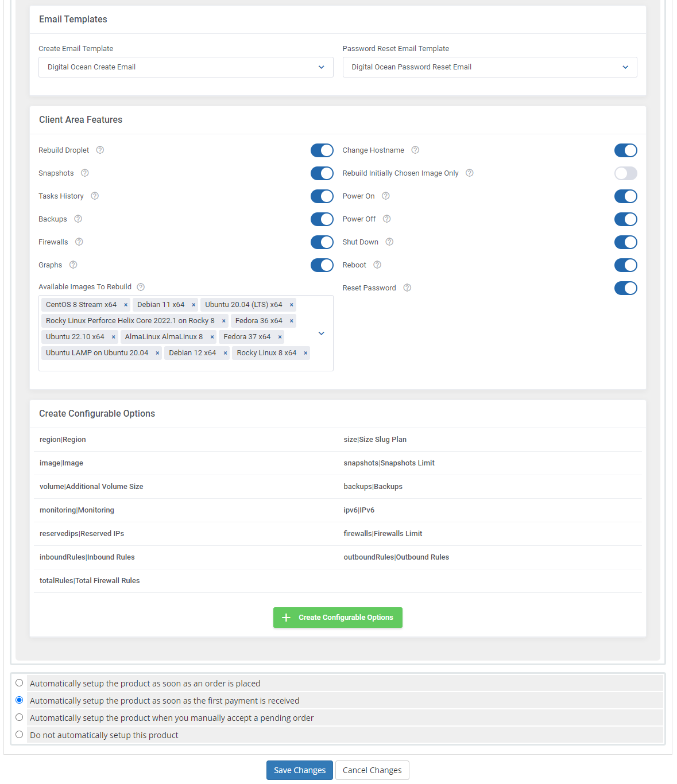Remove the Debian 11 x64 image tag
Screen dimensions: 677x784
[x=194, y=304]
